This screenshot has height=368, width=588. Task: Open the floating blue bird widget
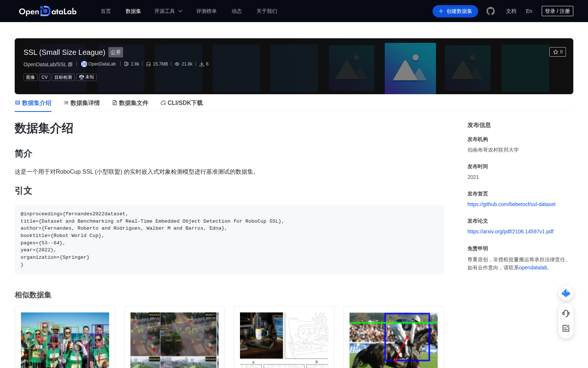(566, 293)
